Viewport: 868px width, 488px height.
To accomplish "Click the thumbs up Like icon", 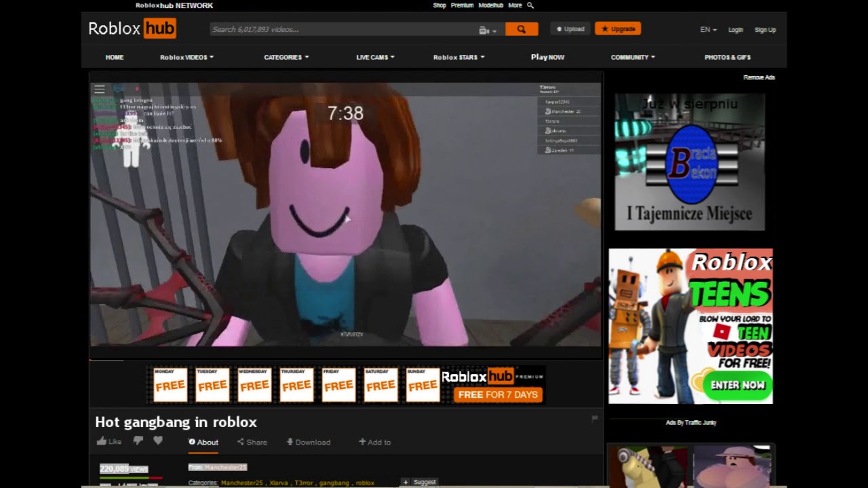I will (102, 441).
